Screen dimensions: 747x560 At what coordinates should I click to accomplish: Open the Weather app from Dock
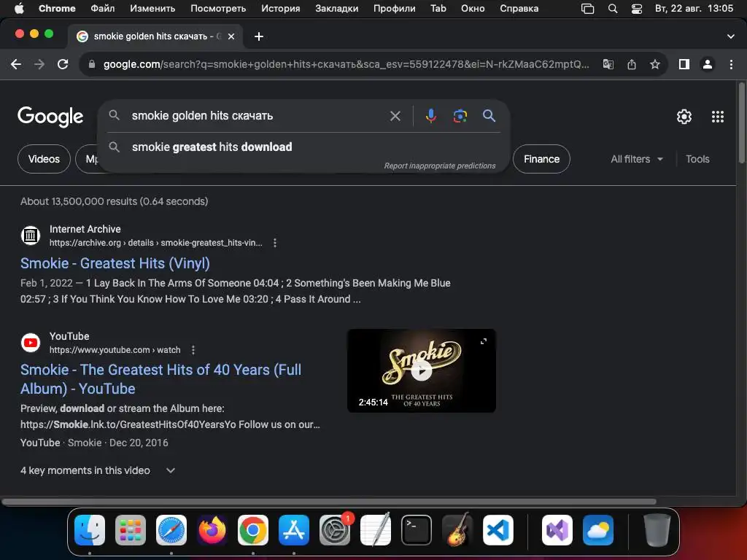pyautogui.click(x=598, y=530)
